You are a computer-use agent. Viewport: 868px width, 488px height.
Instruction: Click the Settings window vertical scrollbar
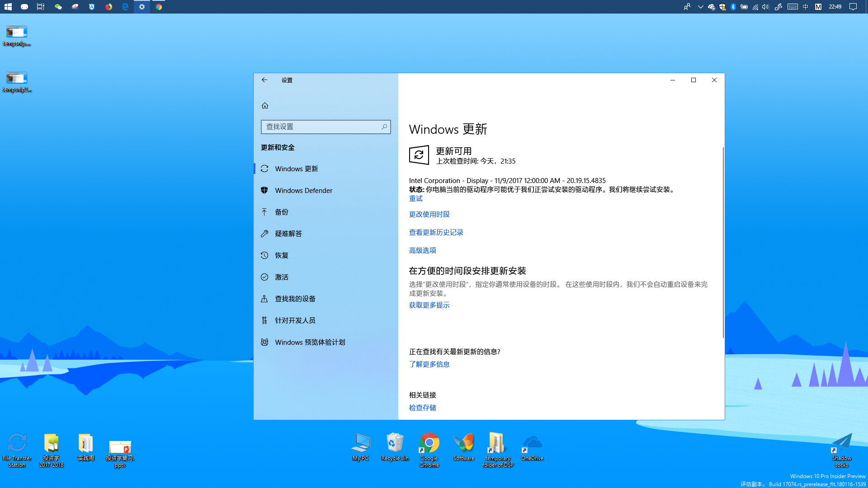[723, 243]
